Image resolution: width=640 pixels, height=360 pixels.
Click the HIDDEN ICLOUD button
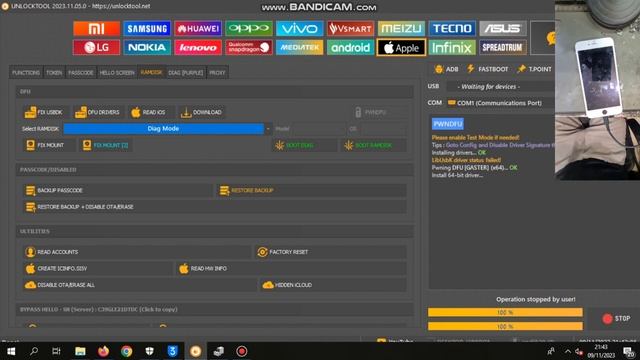pyautogui.click(x=333, y=285)
